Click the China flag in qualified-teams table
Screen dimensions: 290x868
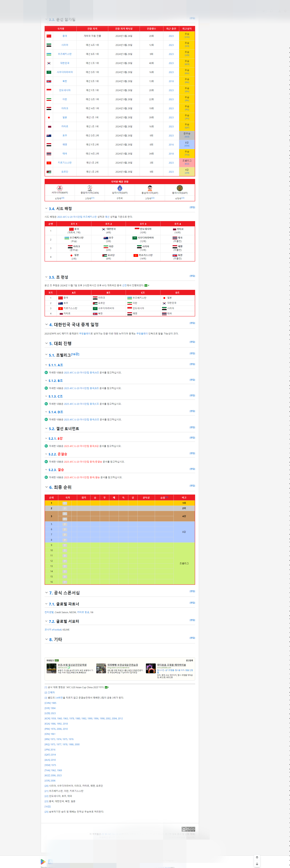(49, 36)
